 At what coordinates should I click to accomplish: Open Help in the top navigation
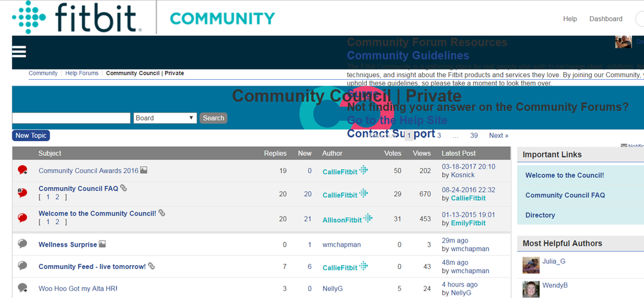[570, 19]
